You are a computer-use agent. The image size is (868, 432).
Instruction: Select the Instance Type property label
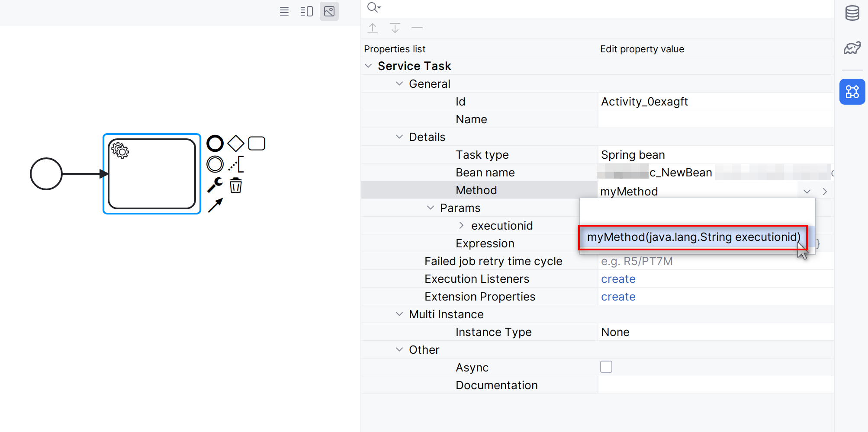pos(493,332)
